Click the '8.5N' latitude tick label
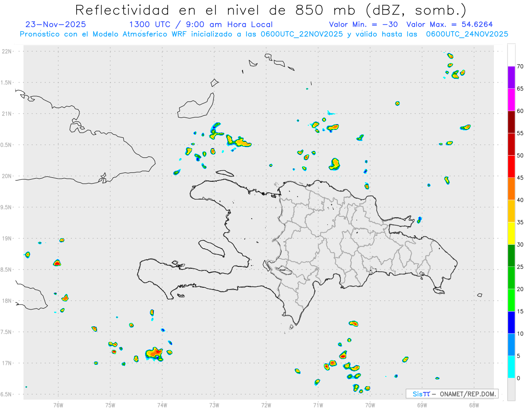Image resolution: width=532 pixels, height=411 pixels. (x=7, y=270)
